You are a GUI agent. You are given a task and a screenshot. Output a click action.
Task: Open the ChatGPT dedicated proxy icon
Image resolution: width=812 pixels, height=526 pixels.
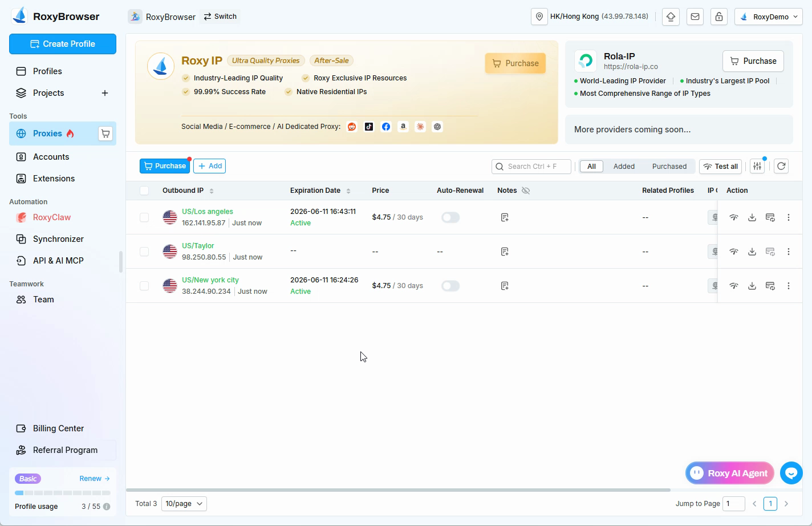tap(437, 127)
